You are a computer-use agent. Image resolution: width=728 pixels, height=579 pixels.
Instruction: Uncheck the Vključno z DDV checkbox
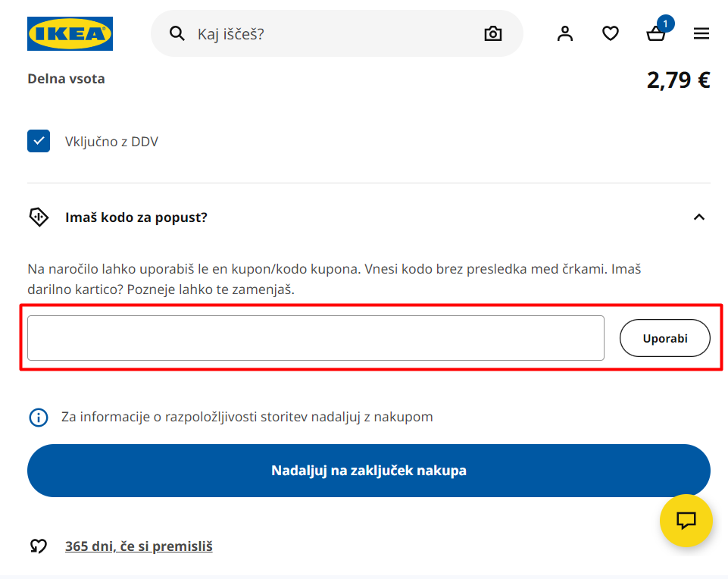[x=39, y=141]
